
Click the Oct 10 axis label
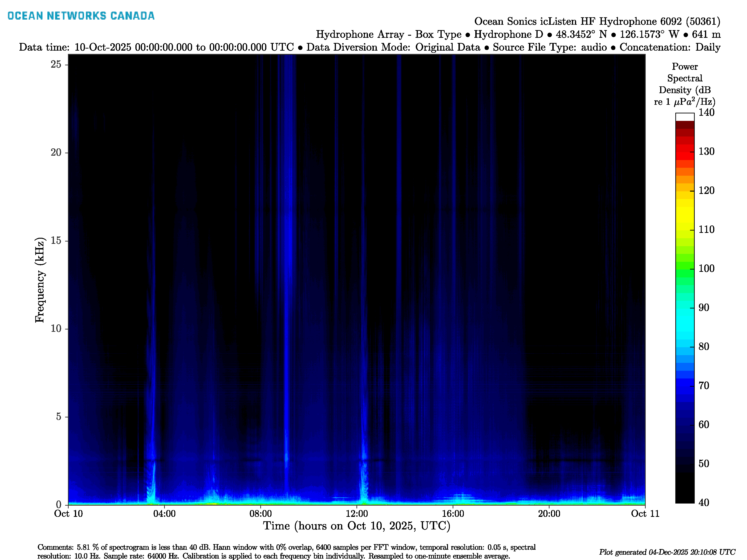pyautogui.click(x=68, y=514)
